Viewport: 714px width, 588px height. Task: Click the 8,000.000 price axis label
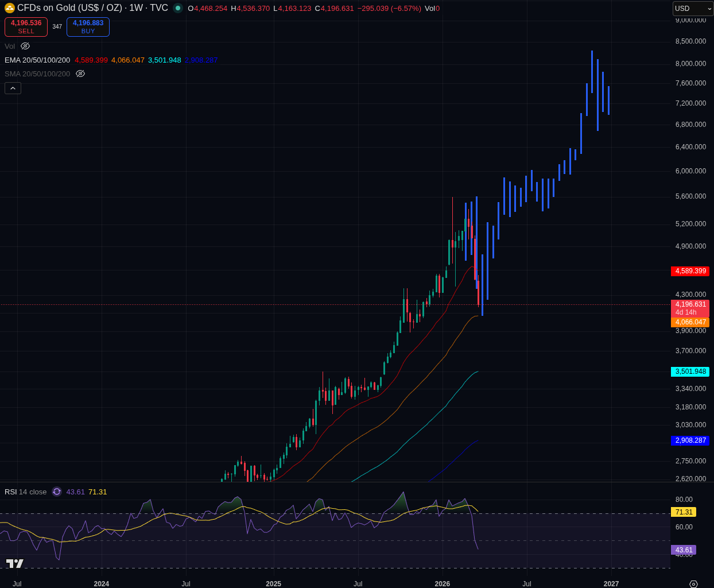click(x=690, y=64)
